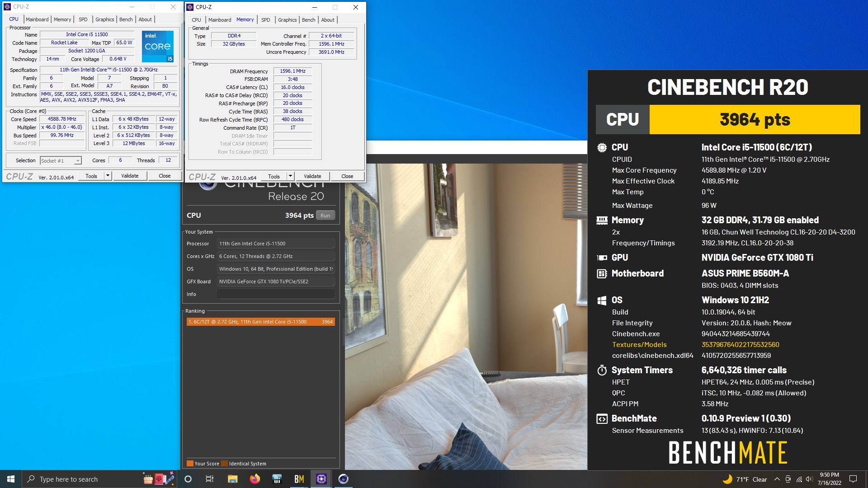
Task: Click the CPU-Z title icon in the Memory window
Action: [190, 7]
